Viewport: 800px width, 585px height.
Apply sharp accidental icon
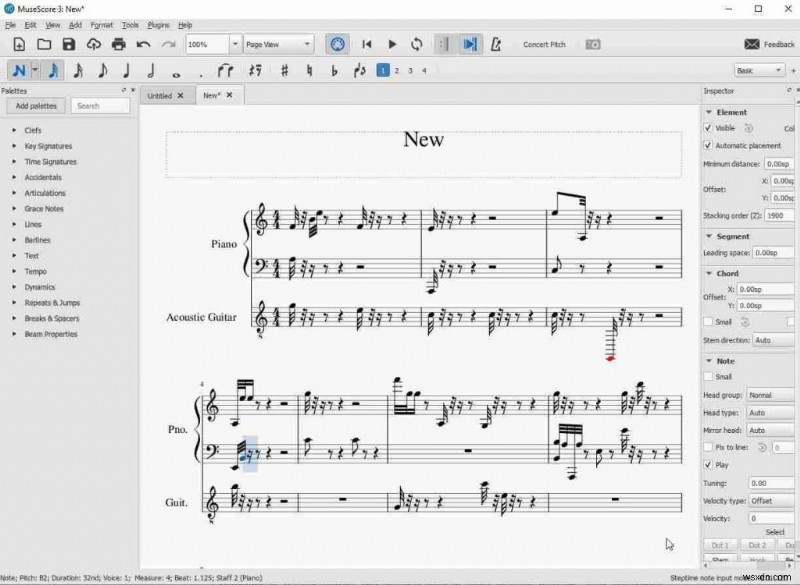click(x=285, y=70)
